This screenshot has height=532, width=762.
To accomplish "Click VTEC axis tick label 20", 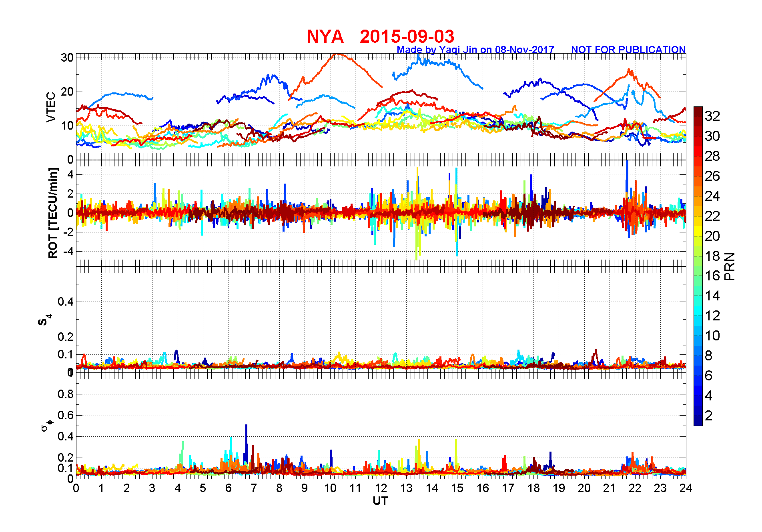I will (x=67, y=92).
